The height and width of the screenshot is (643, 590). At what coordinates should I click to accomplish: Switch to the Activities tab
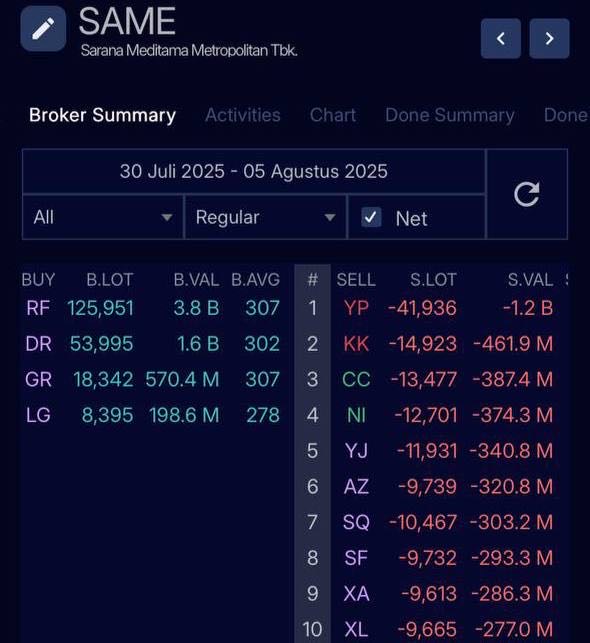(243, 115)
